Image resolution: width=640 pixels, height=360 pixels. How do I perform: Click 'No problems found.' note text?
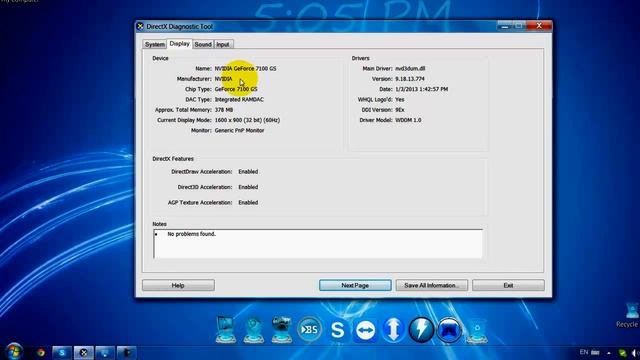coord(191,234)
